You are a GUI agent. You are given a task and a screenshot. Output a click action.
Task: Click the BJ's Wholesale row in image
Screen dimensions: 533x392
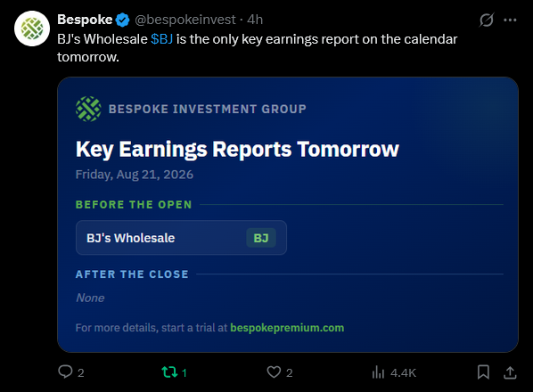pyautogui.click(x=181, y=238)
